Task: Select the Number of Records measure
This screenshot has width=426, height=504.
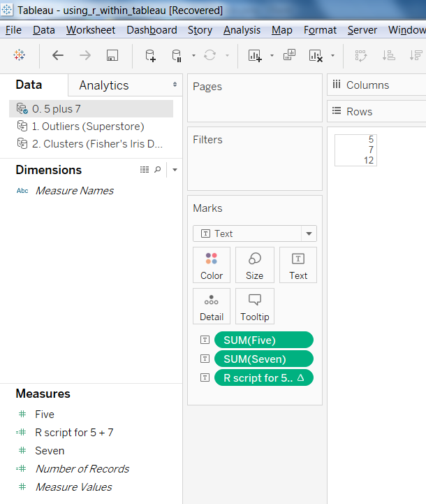Action: click(82, 469)
